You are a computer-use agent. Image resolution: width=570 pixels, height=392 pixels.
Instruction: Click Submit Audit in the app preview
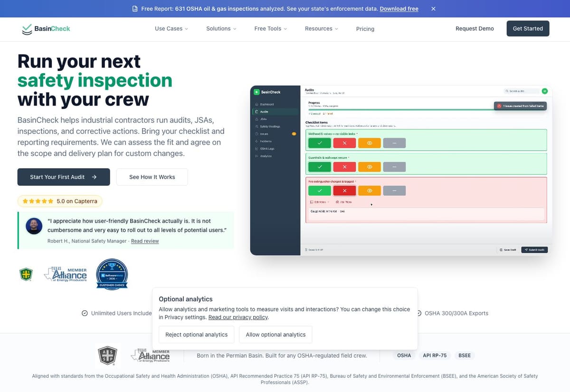click(x=534, y=249)
